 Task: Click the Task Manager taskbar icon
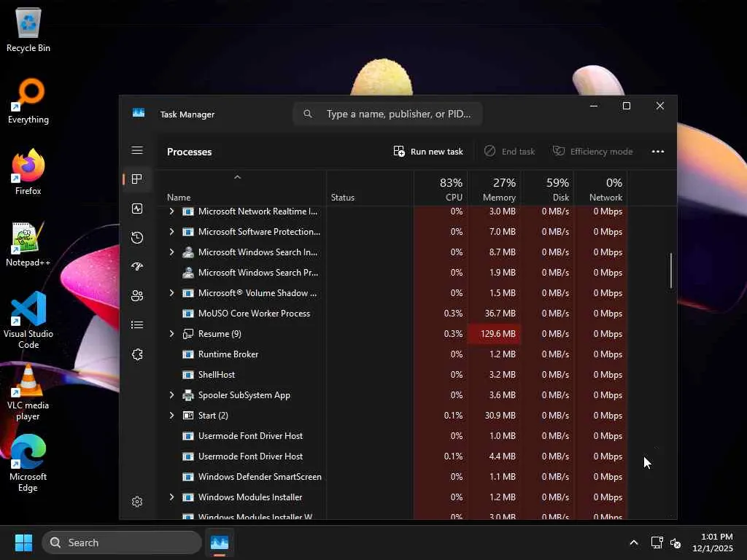220,542
